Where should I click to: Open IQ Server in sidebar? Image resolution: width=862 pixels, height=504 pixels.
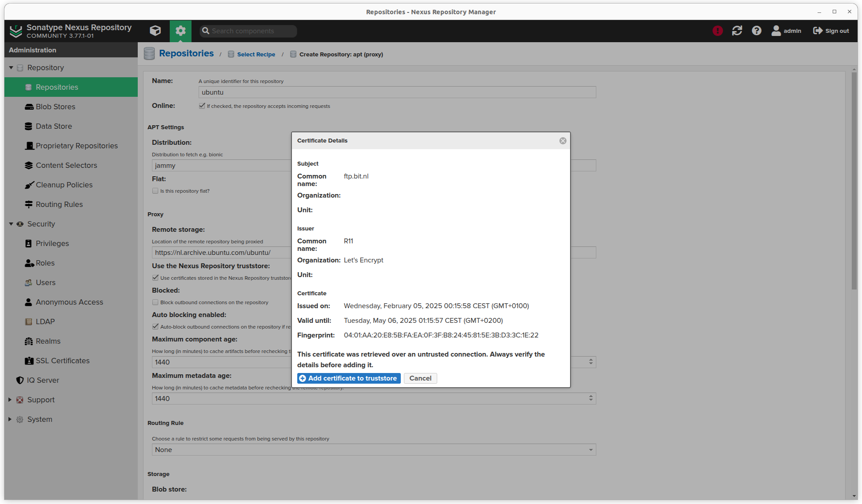click(x=71, y=380)
